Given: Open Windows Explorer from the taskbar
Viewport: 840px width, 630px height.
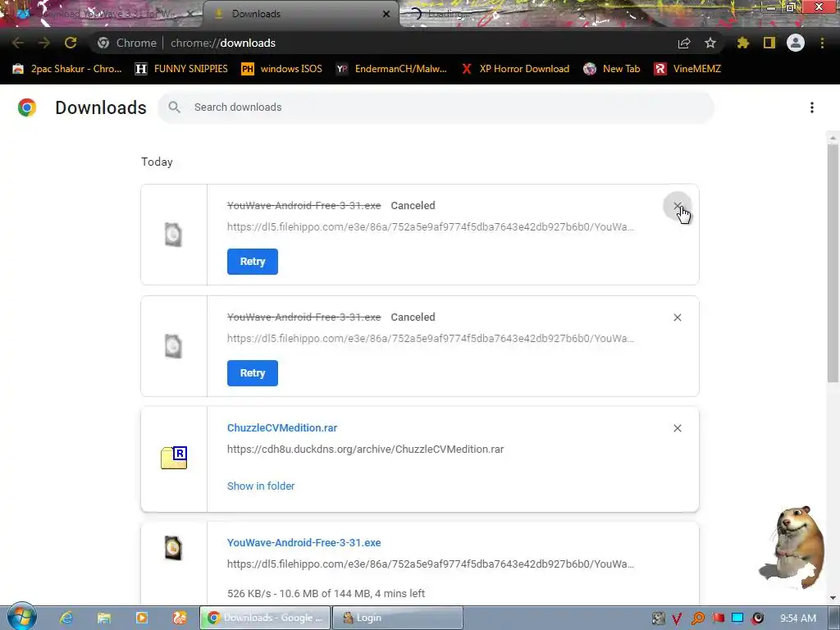Looking at the screenshot, I should click(x=104, y=618).
